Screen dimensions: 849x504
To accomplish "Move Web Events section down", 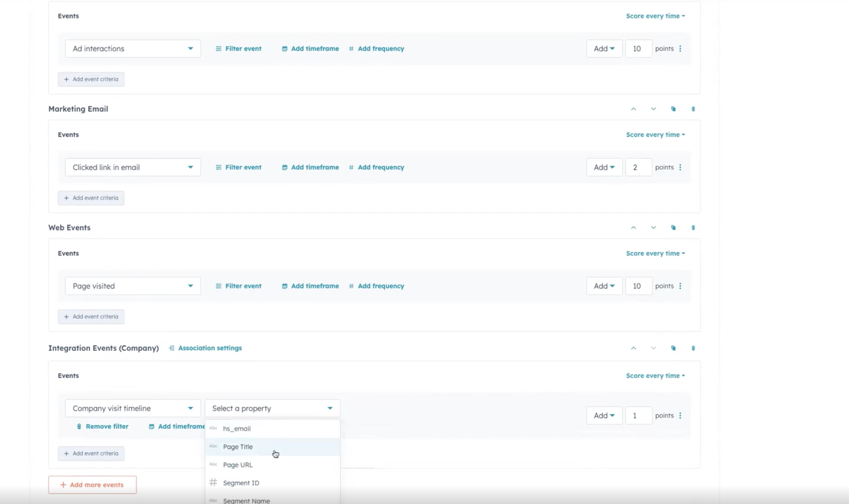I will [x=653, y=227].
